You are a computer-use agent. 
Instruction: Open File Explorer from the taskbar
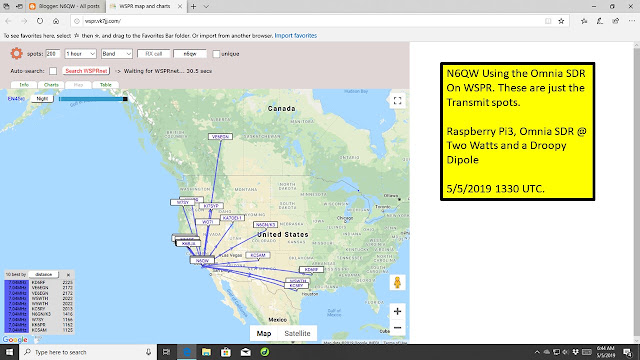pyautogui.click(x=206, y=352)
